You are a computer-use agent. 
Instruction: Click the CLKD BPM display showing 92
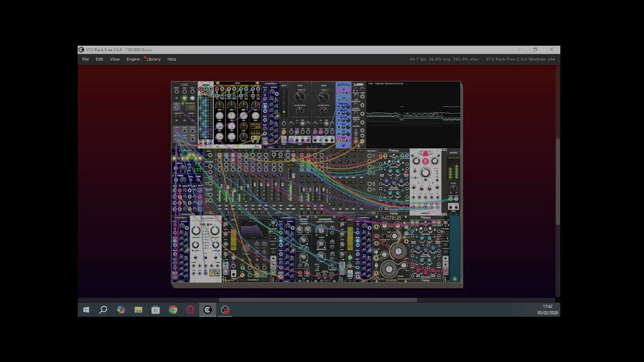pos(190,107)
